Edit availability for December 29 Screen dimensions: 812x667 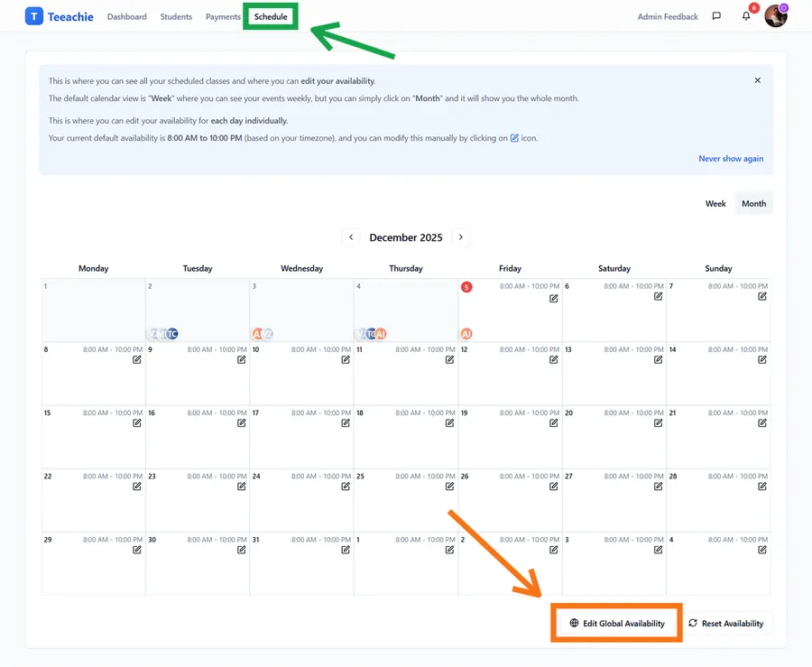137,549
